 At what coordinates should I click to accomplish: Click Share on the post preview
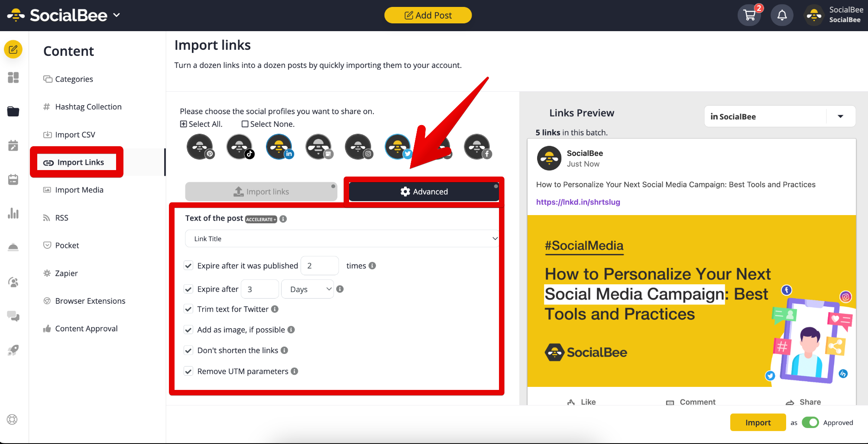(x=803, y=402)
